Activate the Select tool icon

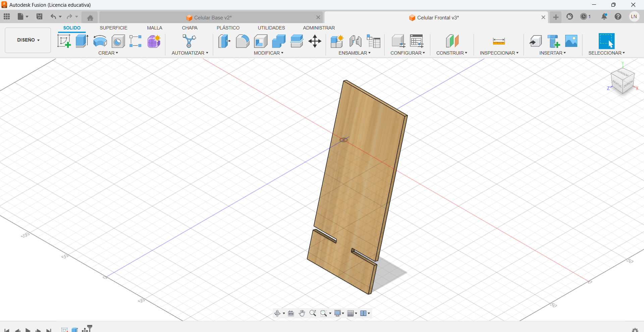tap(606, 41)
